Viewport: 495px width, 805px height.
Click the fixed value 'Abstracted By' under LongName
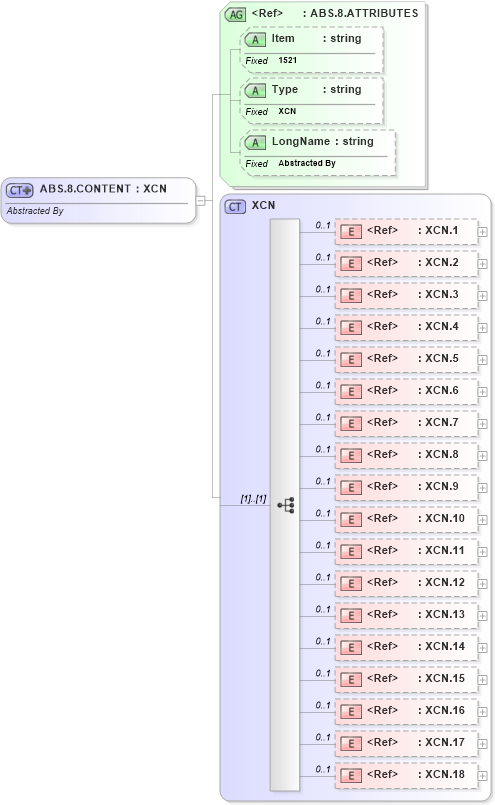point(307,163)
